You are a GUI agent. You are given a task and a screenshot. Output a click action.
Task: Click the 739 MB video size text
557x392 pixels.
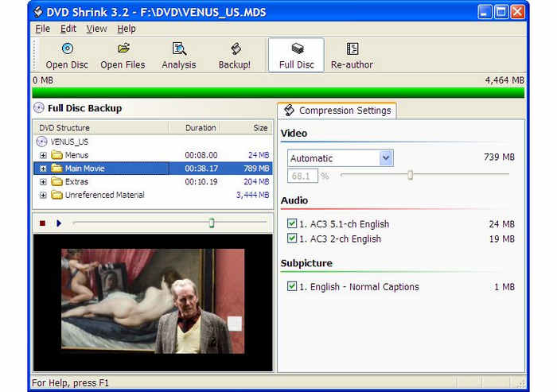(499, 157)
